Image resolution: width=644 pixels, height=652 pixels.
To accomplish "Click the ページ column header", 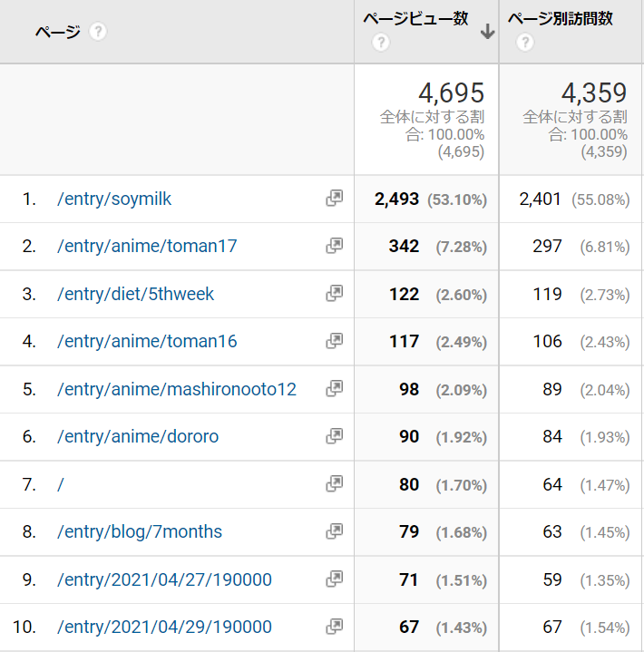I will (58, 32).
